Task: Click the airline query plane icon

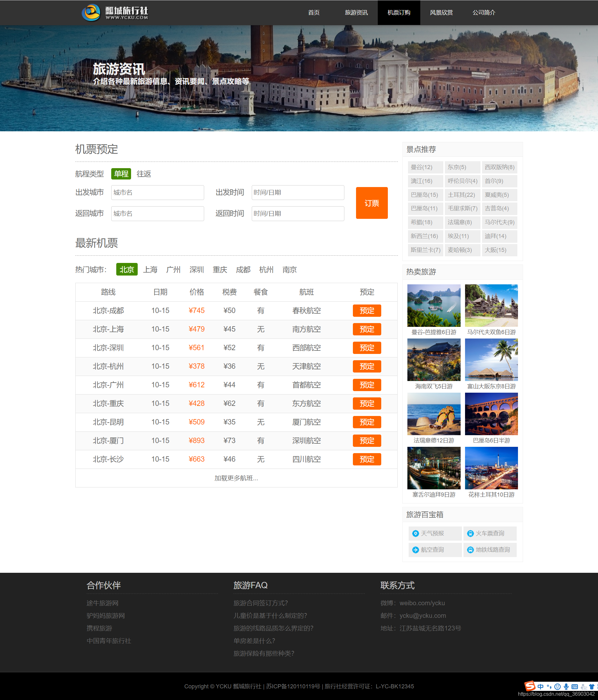Action: pyautogui.click(x=416, y=550)
